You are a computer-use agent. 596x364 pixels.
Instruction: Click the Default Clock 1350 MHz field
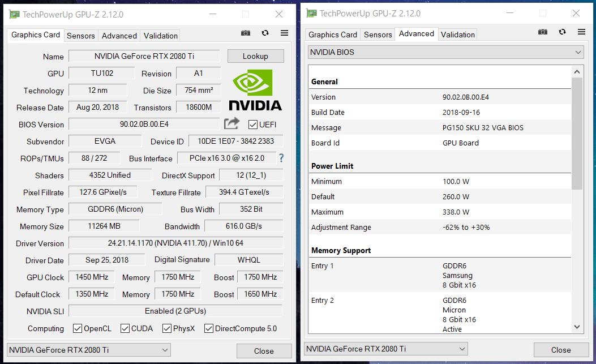coord(92,294)
